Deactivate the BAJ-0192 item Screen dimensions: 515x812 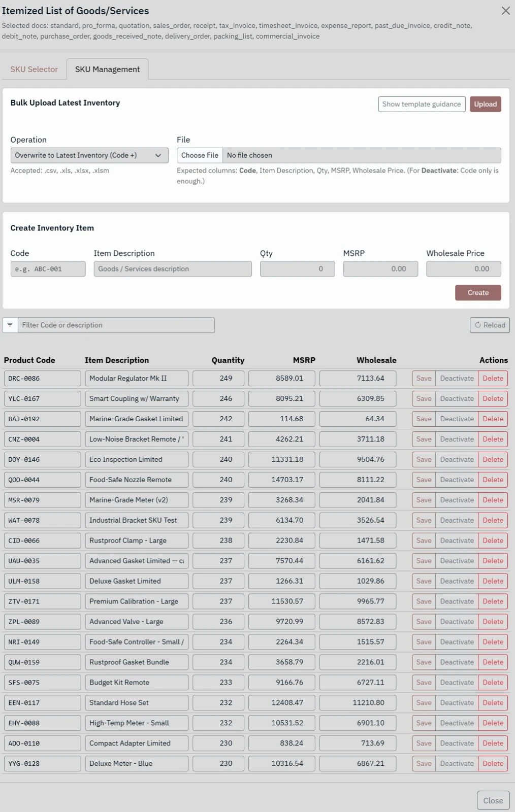click(x=457, y=419)
